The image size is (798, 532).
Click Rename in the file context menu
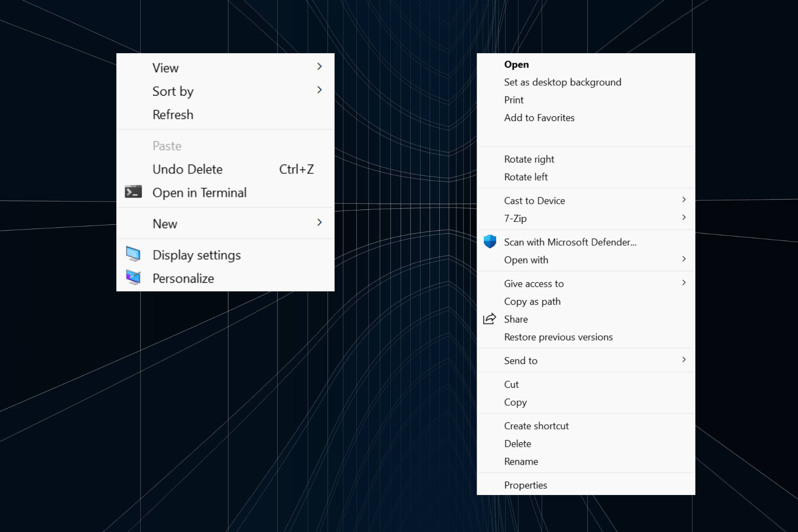coord(521,461)
